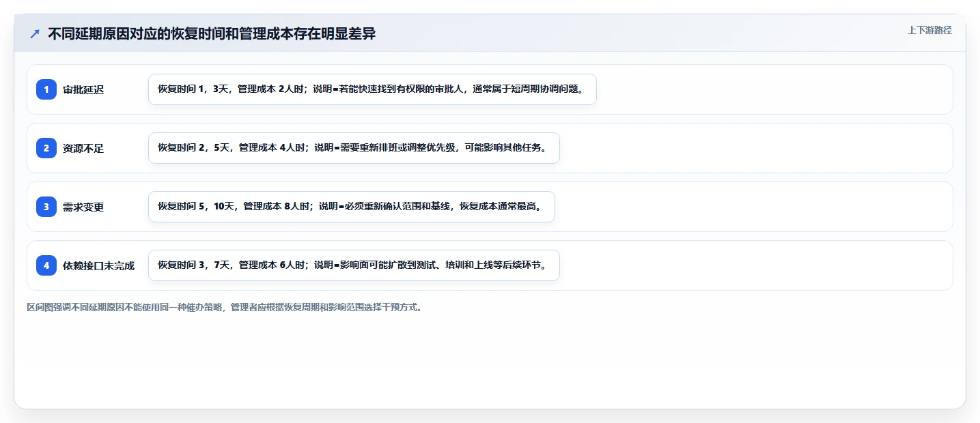
Task: Click the title 不同延期原因对应的恢复时间和管理成本存在明显差异
Action: coord(212,33)
